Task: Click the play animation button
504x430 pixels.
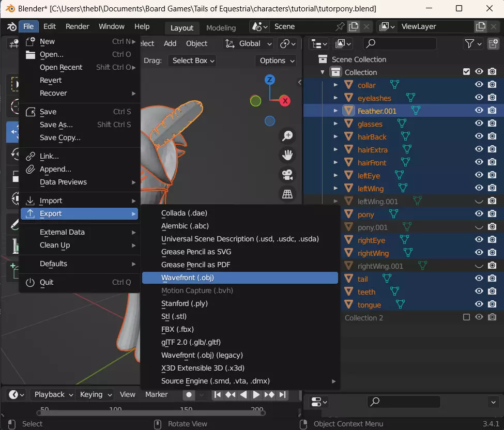Action: point(256,395)
